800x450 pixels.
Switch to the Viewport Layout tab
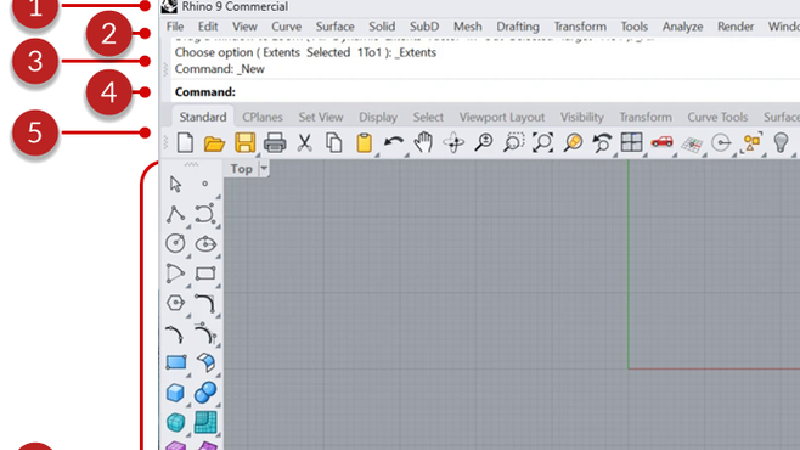pyautogui.click(x=502, y=117)
